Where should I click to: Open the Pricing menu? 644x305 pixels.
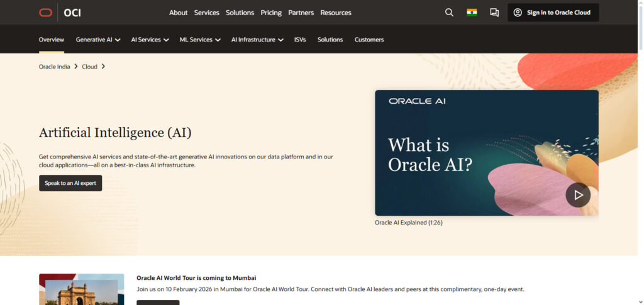[x=271, y=13]
